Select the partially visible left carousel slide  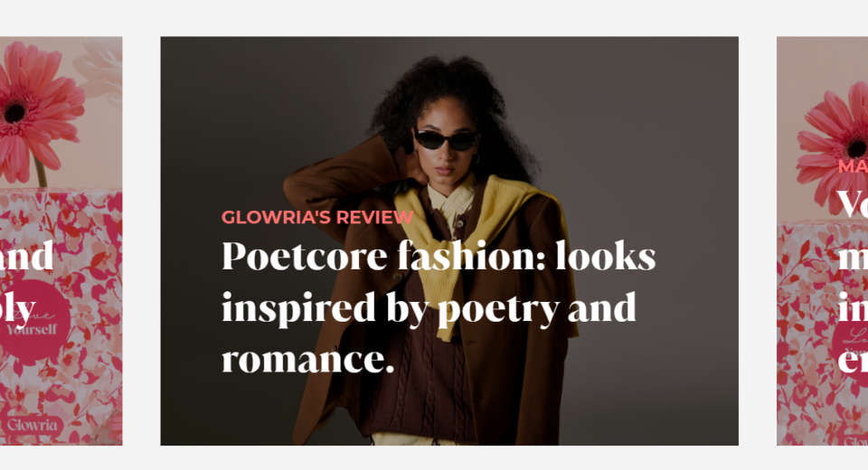tap(61, 240)
